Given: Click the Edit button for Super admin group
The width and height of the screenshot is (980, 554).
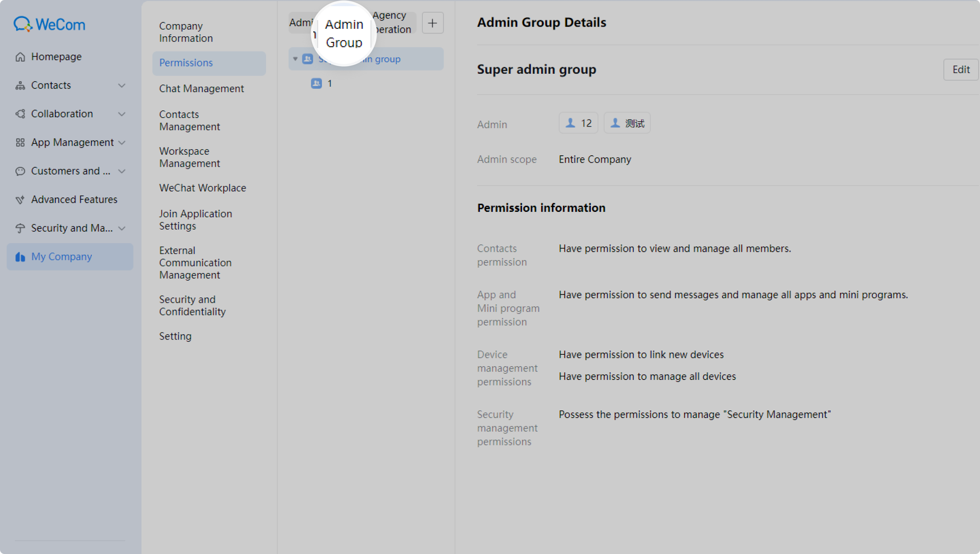Looking at the screenshot, I should pos(961,70).
